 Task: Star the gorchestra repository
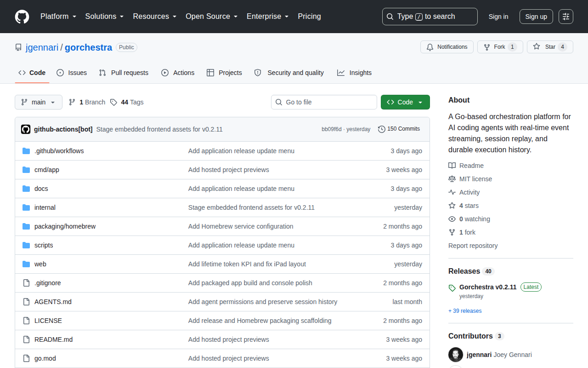pyautogui.click(x=550, y=47)
